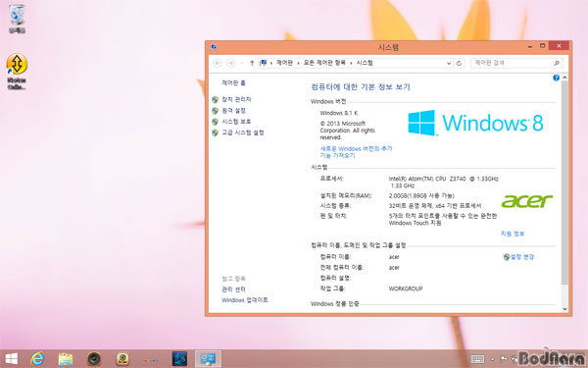Select 시스템 breadcrumb in address bar

pos(365,63)
